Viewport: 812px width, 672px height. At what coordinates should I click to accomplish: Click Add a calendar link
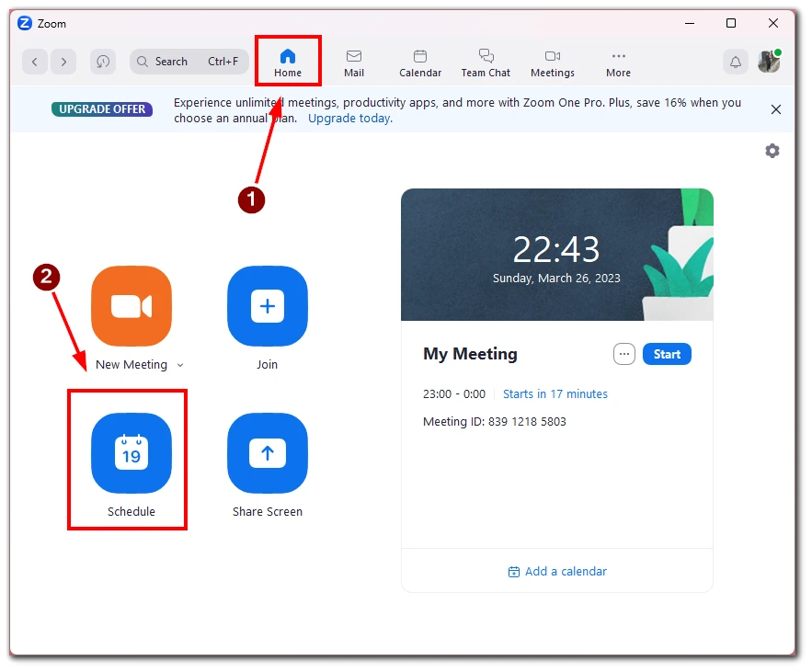[557, 572]
